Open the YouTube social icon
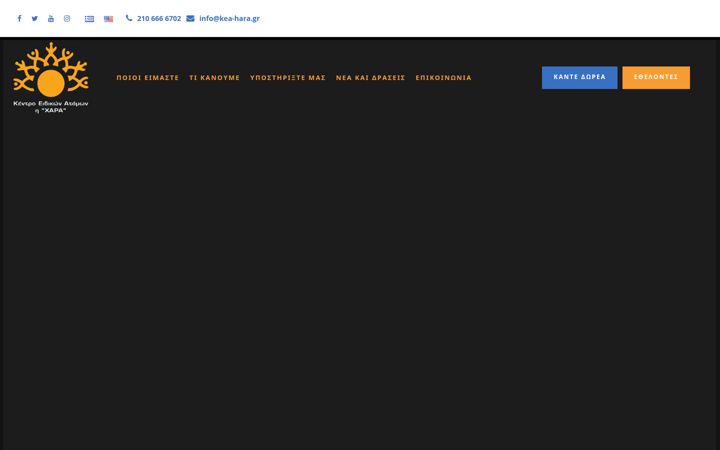The height and width of the screenshot is (450, 720). click(x=51, y=18)
